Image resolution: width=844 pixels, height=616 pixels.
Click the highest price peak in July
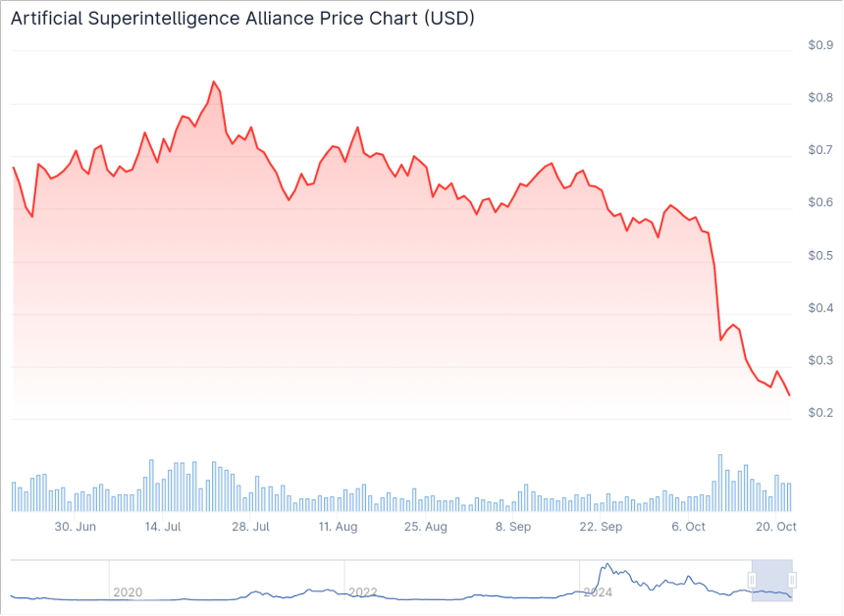pyautogui.click(x=214, y=82)
